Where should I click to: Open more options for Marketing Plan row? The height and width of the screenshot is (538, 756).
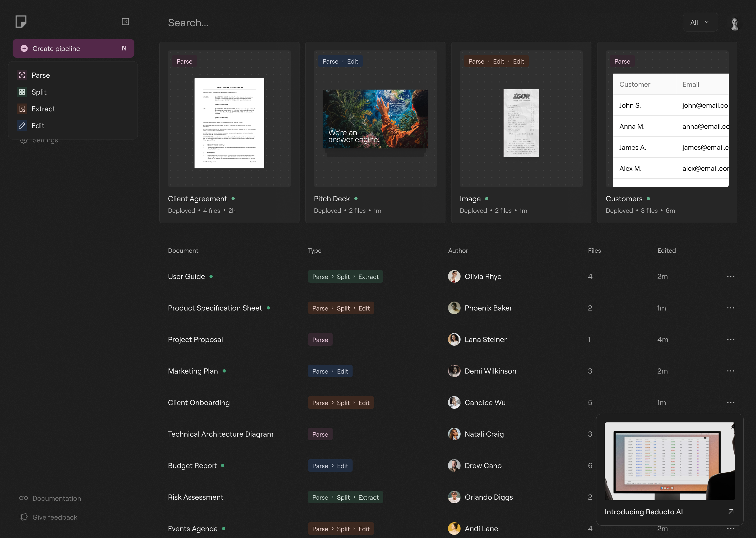tap(731, 371)
